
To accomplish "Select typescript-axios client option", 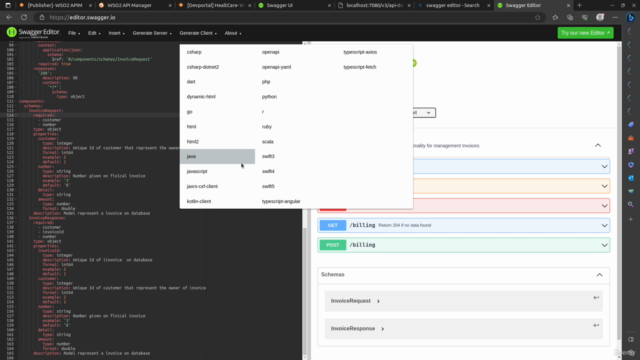I will pos(375,52).
